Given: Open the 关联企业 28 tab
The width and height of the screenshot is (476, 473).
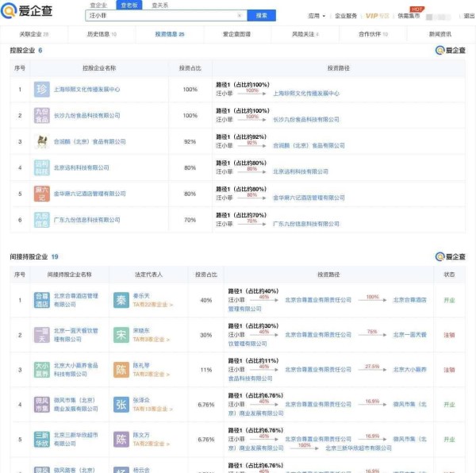Looking at the screenshot, I should coord(34,34).
